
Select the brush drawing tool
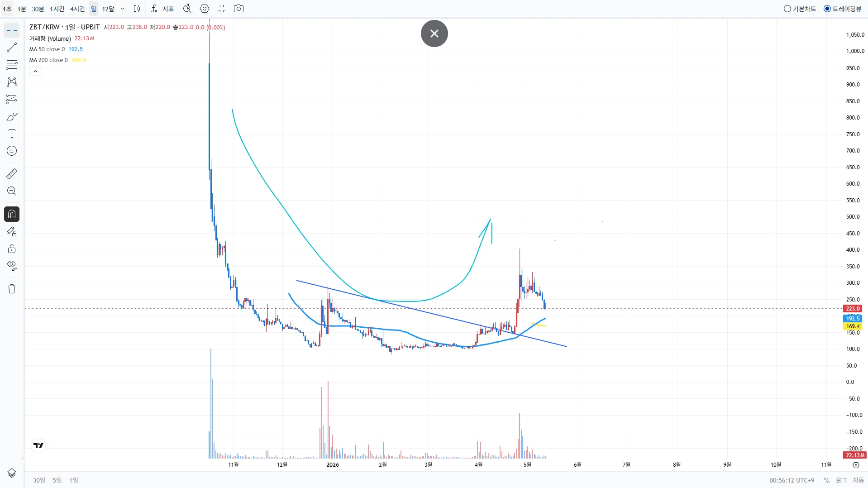[x=12, y=116]
